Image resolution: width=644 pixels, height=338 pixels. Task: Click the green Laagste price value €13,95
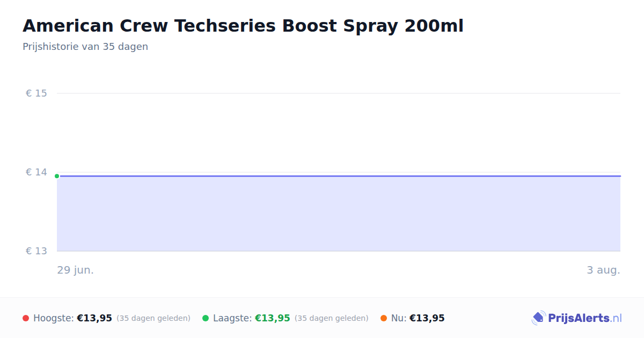pos(273,318)
